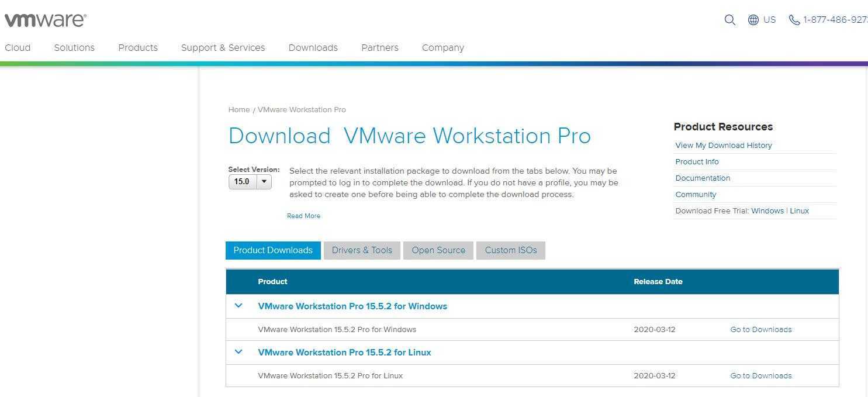Click the Home breadcrumb link
Image resolution: width=868 pixels, height=397 pixels.
coord(239,109)
